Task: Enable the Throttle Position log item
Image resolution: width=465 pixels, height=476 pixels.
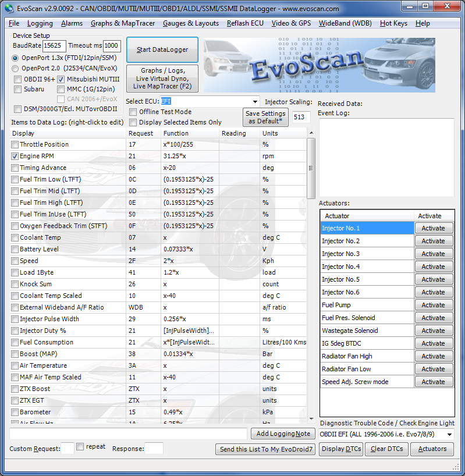Action: tap(15, 145)
